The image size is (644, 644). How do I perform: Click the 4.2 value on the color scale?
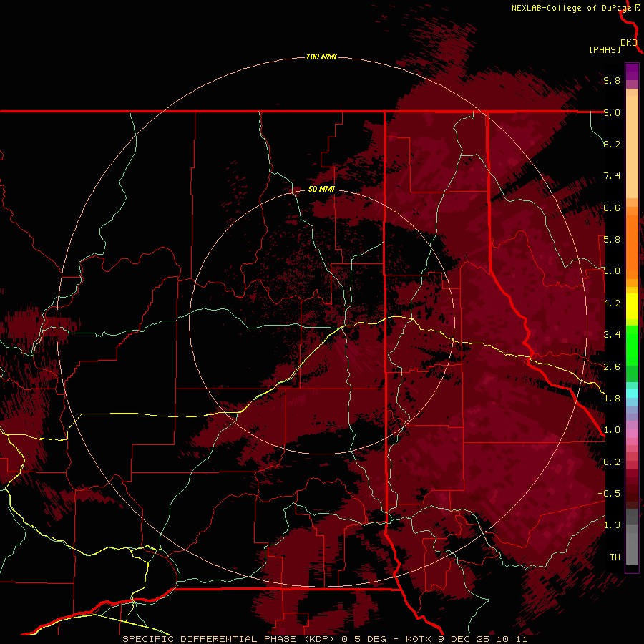click(x=612, y=303)
